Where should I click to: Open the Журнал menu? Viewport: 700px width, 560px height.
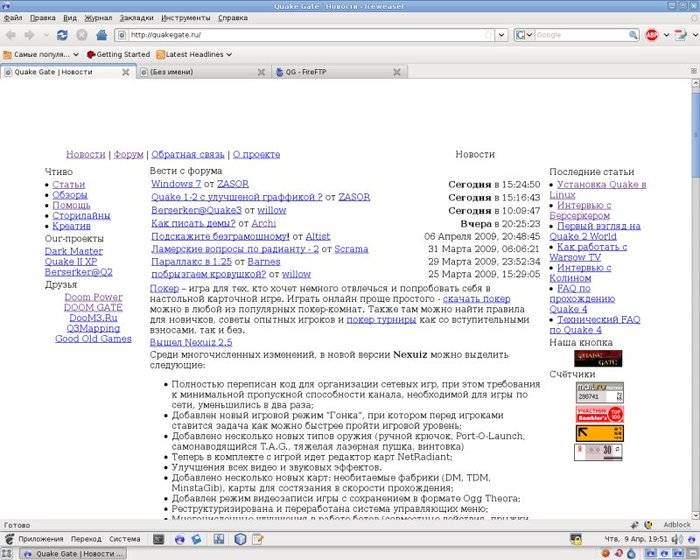pos(98,18)
